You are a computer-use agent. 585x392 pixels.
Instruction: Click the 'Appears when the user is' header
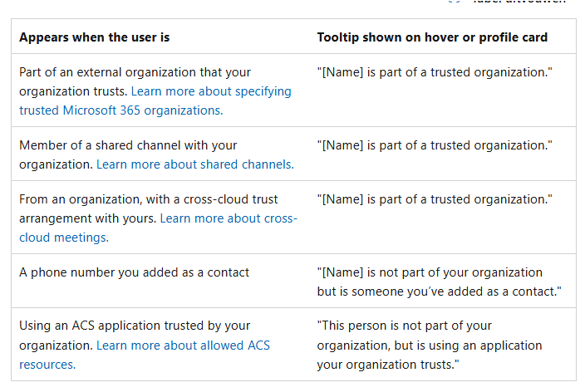coord(95,37)
